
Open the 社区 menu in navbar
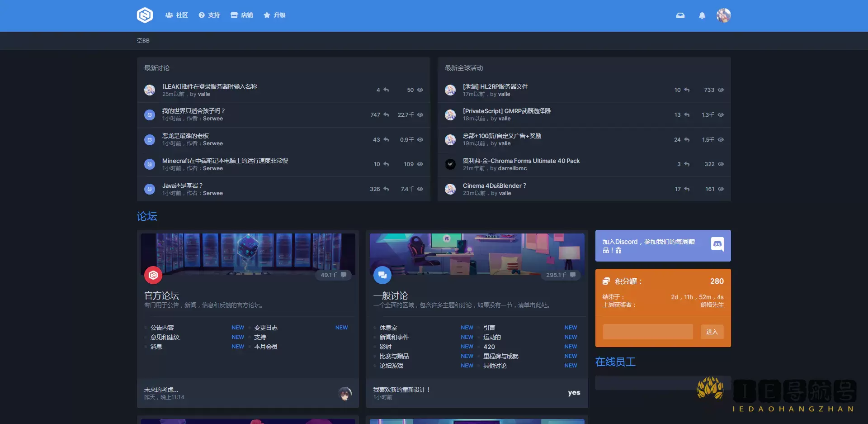pyautogui.click(x=177, y=15)
